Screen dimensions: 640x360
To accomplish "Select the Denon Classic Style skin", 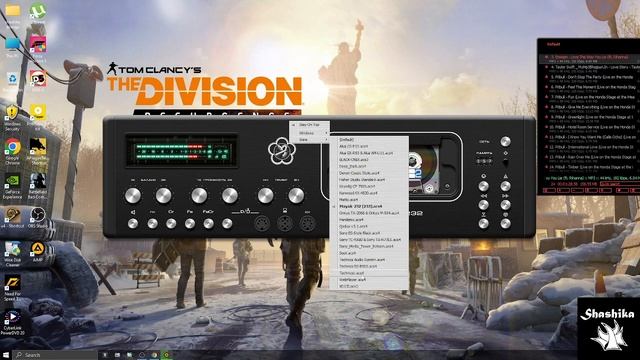I will point(369,173).
